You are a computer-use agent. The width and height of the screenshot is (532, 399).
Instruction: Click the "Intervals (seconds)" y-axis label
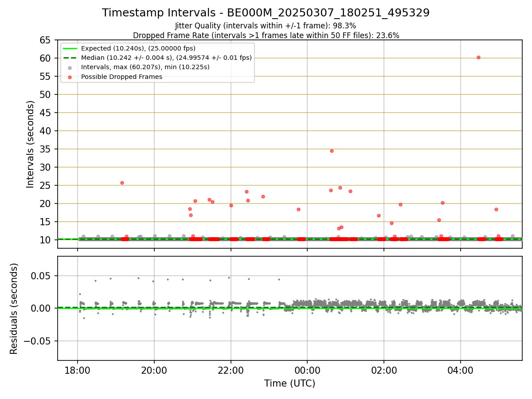(30, 144)
